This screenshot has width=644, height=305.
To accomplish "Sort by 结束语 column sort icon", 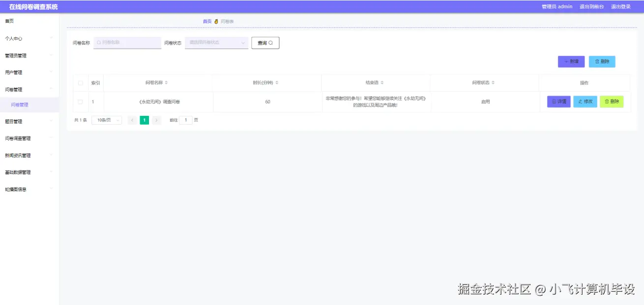I will (382, 83).
